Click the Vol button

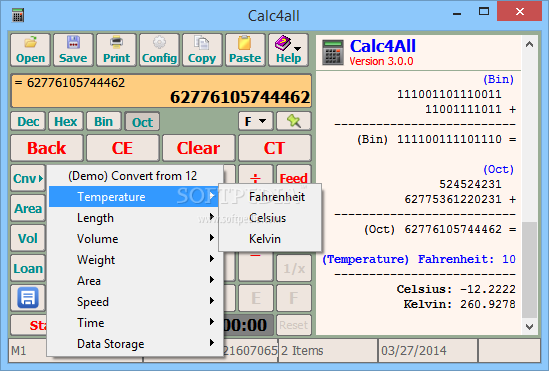[x=28, y=238]
